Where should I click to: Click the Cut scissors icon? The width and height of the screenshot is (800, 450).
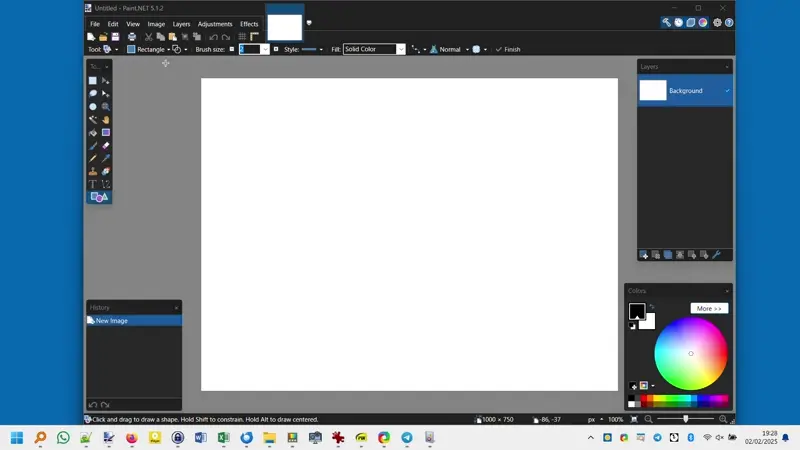(x=148, y=37)
